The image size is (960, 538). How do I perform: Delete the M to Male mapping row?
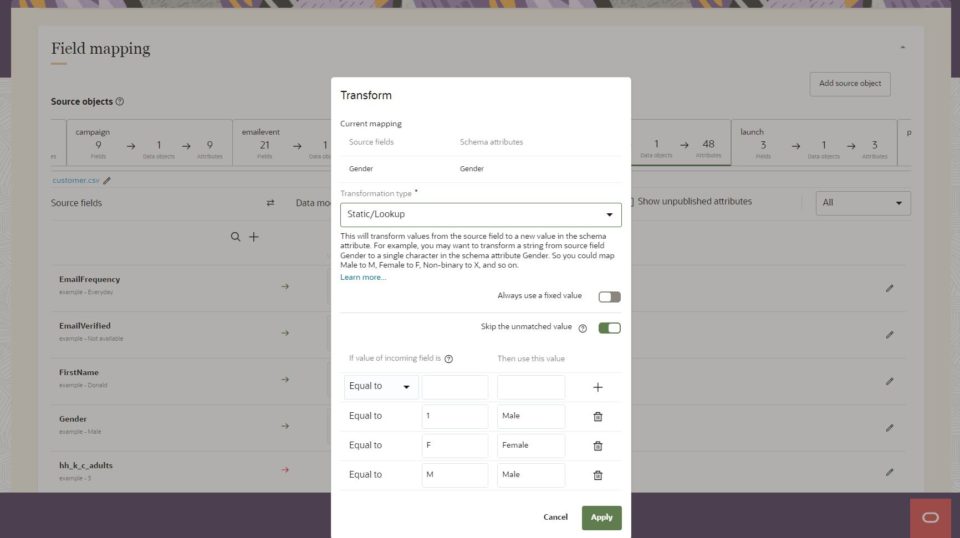point(598,476)
